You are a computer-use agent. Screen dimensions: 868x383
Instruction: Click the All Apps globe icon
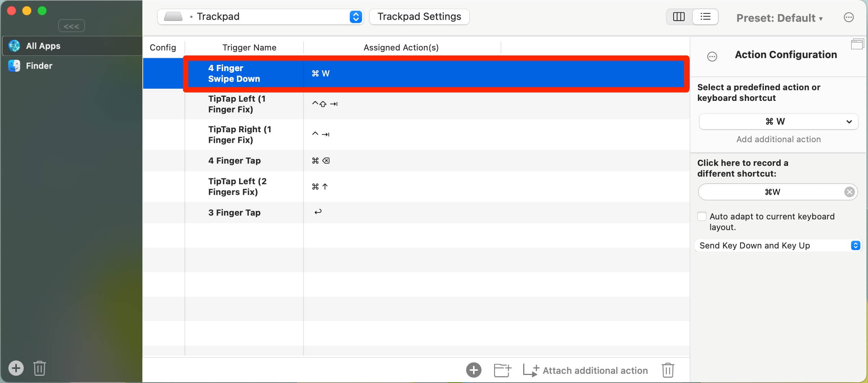pyautogui.click(x=14, y=46)
